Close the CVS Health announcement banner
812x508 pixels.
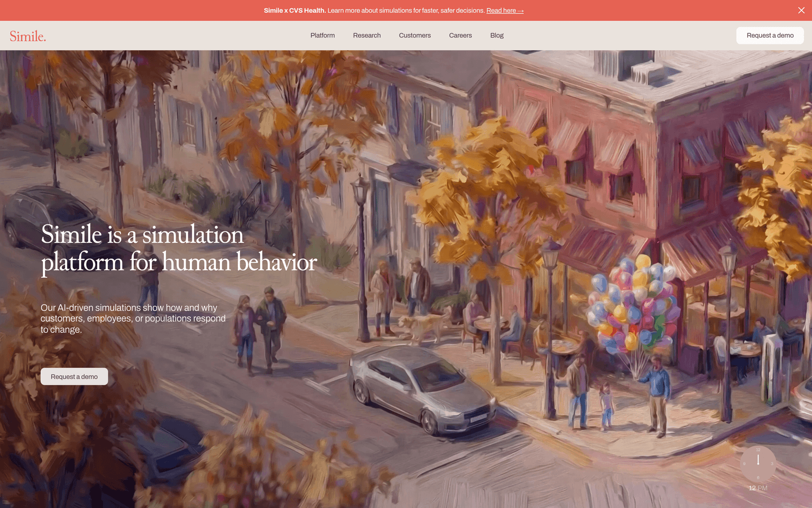click(801, 11)
